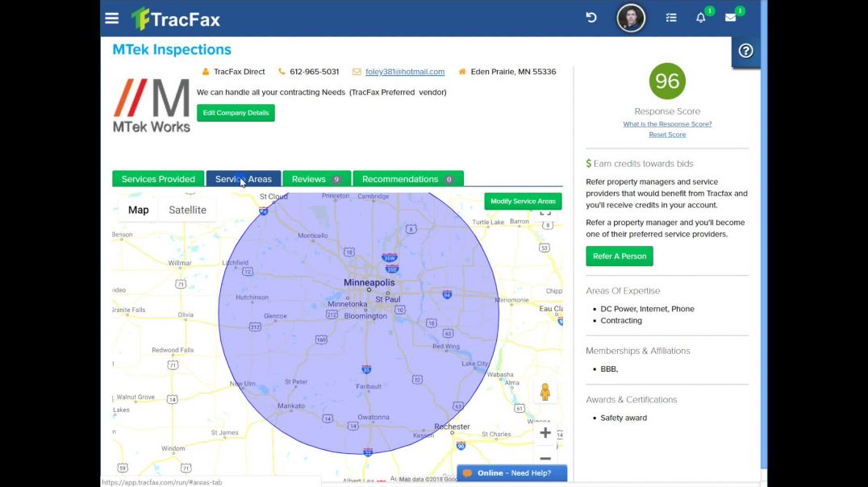Click the Reset Score link
Screen dimensions: 868x487
tap(667, 135)
